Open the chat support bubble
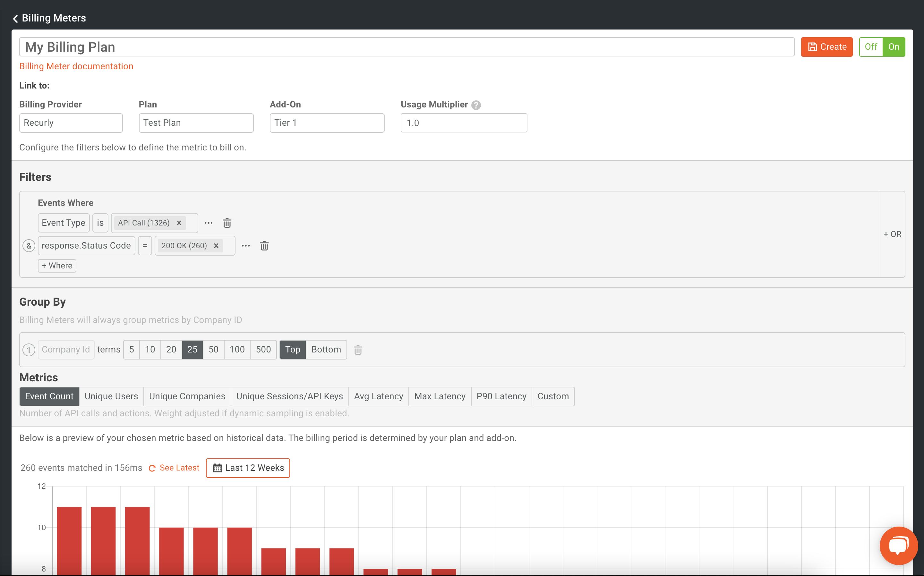924x576 pixels. point(898,546)
